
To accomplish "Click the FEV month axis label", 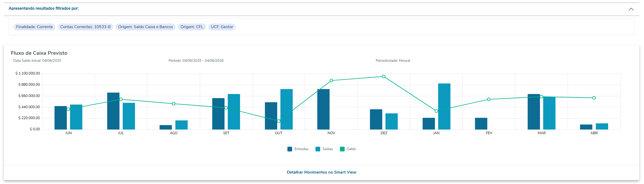I will point(489,133).
